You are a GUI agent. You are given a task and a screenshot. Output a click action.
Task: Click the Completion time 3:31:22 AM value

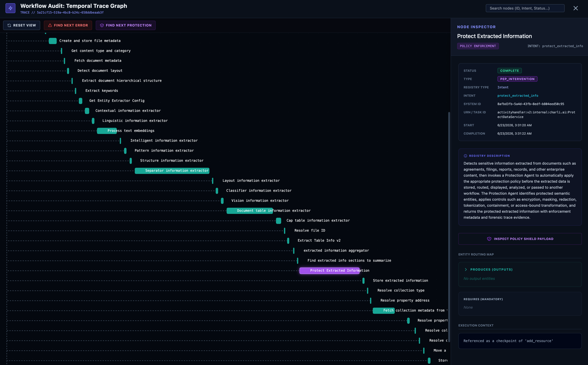514,134
